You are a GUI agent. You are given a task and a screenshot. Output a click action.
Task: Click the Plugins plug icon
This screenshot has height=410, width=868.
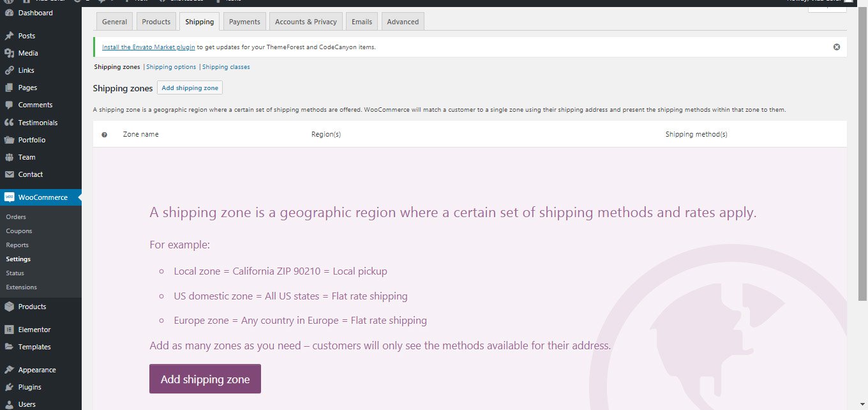(x=9, y=387)
